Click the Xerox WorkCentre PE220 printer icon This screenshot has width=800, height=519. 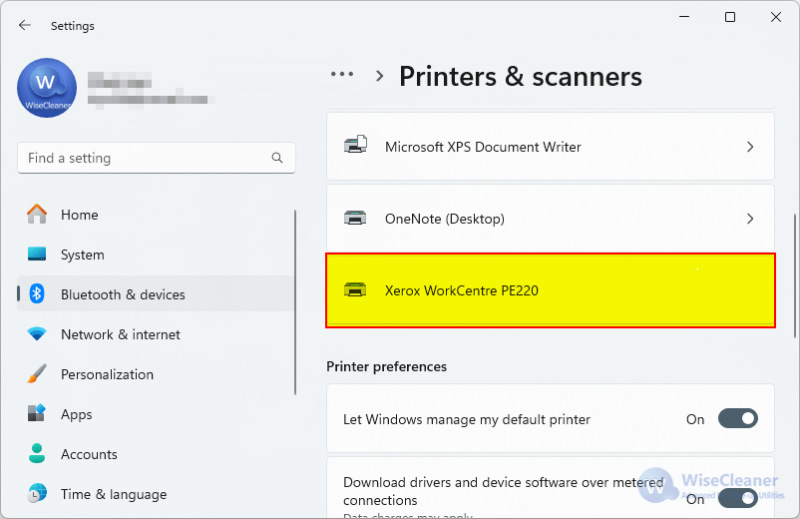coord(355,291)
